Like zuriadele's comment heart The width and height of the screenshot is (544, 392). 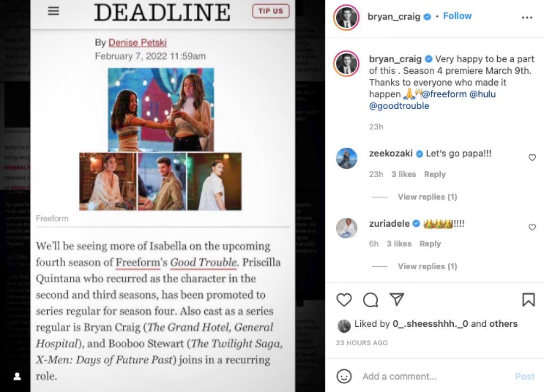(x=532, y=227)
